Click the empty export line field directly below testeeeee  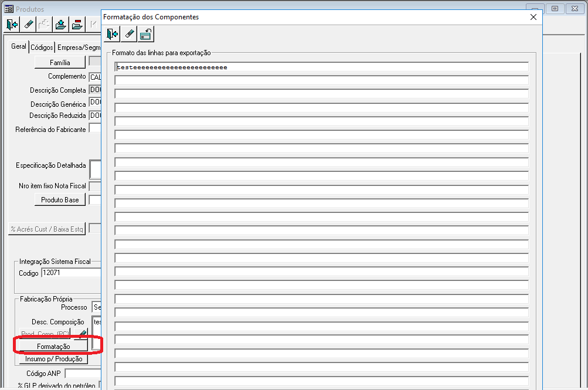[x=321, y=80]
